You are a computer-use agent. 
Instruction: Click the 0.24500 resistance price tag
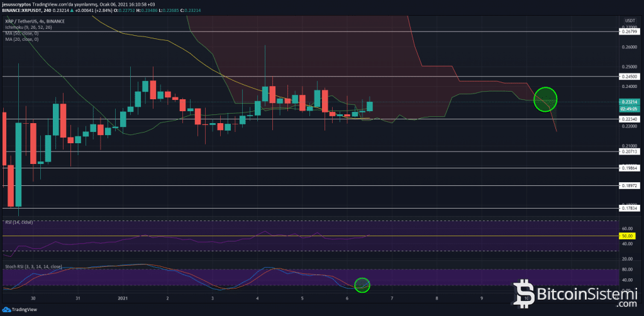click(x=629, y=77)
